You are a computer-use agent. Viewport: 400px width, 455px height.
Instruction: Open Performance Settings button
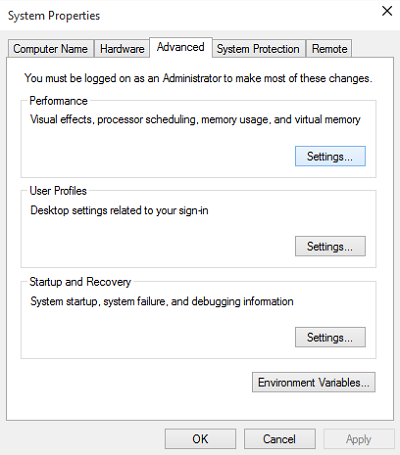click(x=330, y=156)
